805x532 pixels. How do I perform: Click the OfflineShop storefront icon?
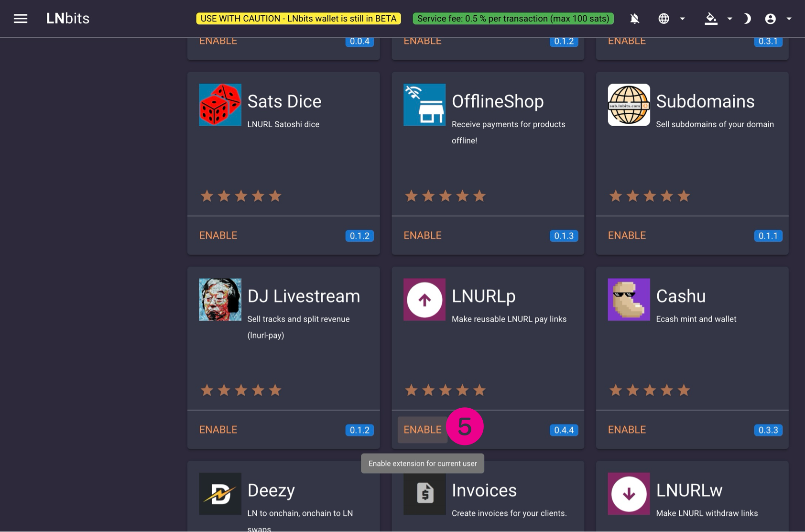(424, 105)
